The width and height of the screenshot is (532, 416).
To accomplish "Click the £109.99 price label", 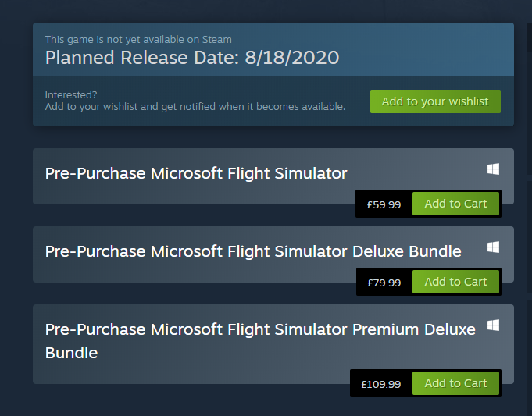I will 381,384.
